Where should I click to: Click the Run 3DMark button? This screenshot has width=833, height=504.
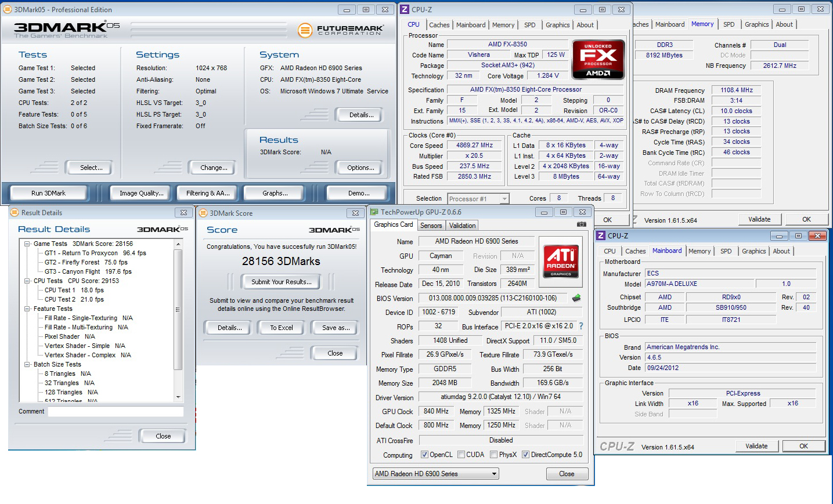coord(49,193)
